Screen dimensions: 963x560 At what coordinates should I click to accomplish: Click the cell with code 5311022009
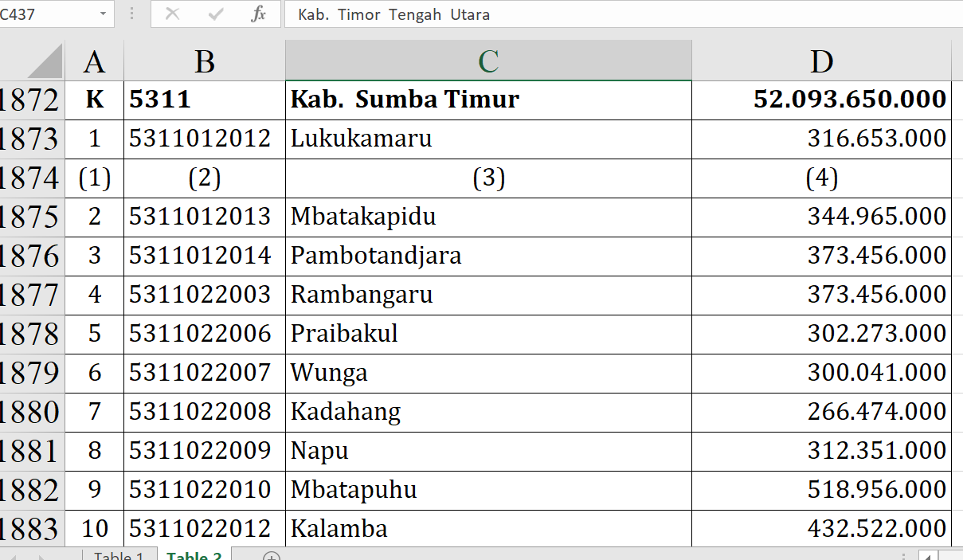[x=205, y=451]
